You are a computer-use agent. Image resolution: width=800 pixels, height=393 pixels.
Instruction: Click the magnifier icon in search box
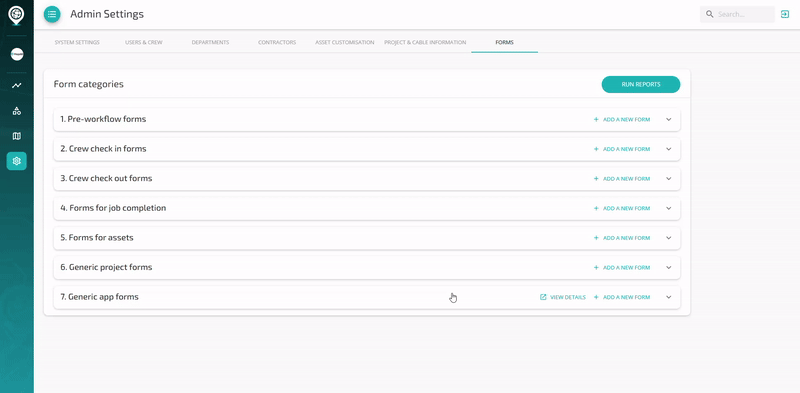tap(709, 14)
